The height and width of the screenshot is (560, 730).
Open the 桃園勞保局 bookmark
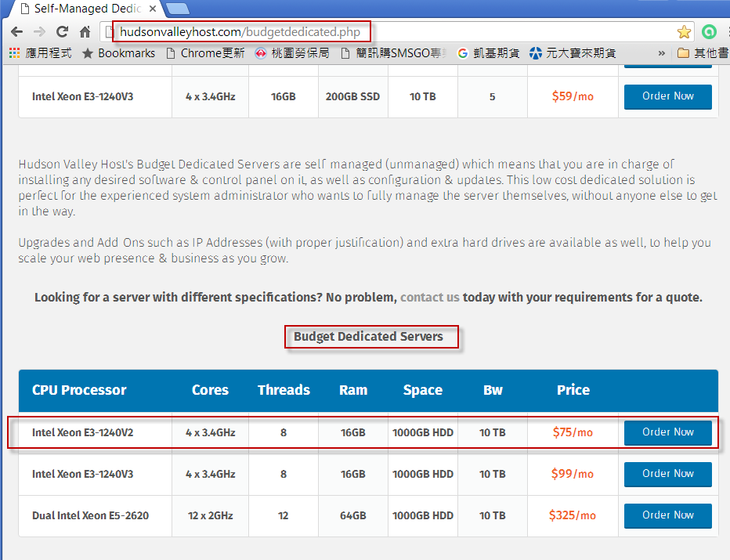[x=292, y=53]
